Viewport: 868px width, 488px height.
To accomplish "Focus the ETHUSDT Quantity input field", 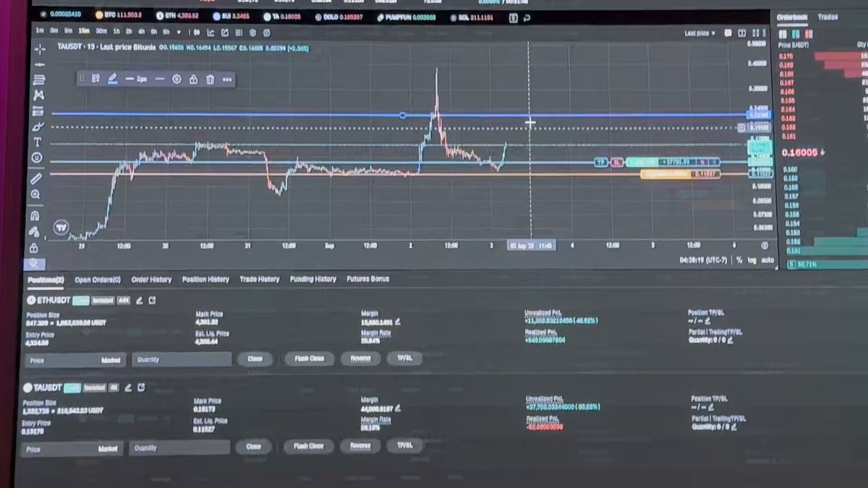I will 182,359.
